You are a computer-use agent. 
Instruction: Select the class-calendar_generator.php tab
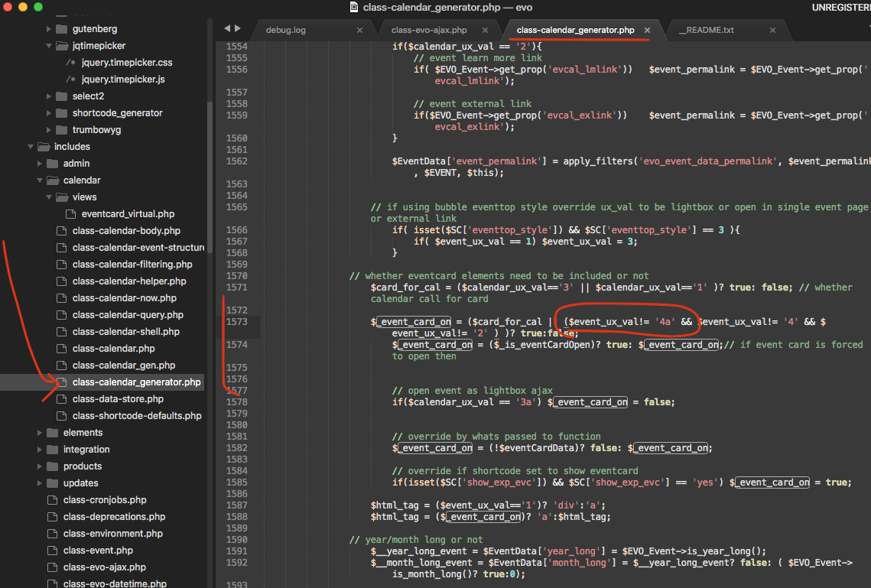tap(576, 30)
